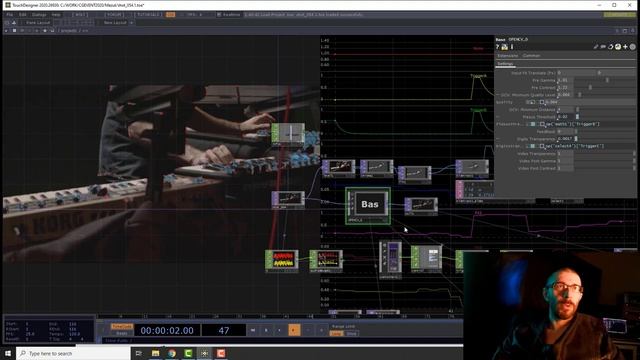Reset the timeline to the start frame
The height and width of the screenshot is (360, 640).
(253, 330)
